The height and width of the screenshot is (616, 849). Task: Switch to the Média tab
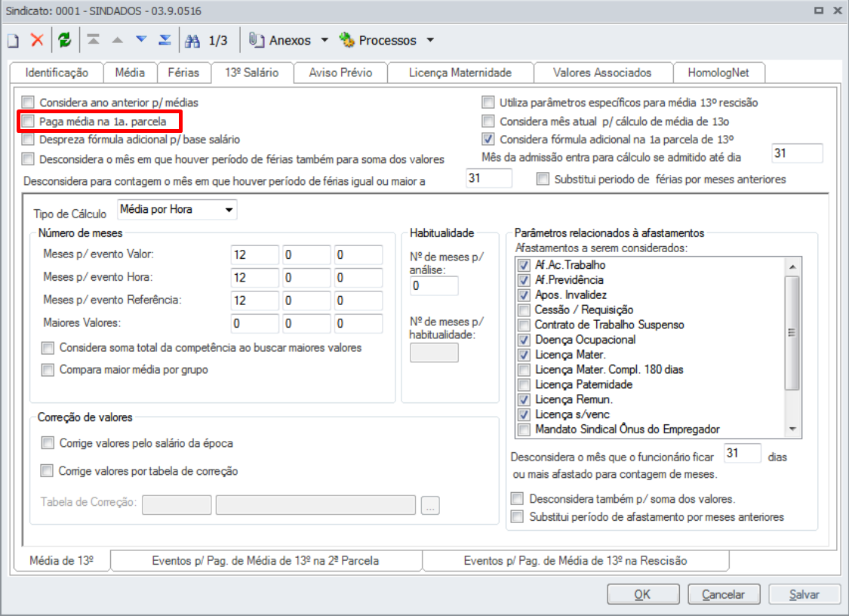[x=130, y=72]
